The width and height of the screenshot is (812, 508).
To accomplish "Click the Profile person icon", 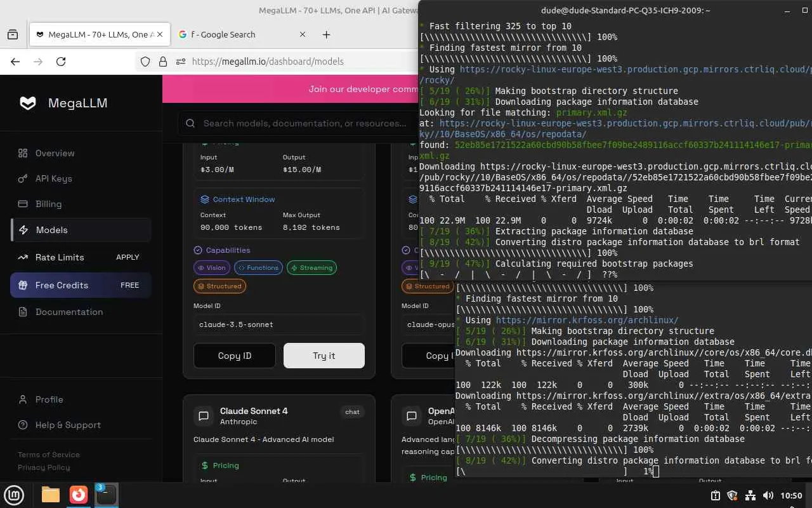I will click(23, 399).
